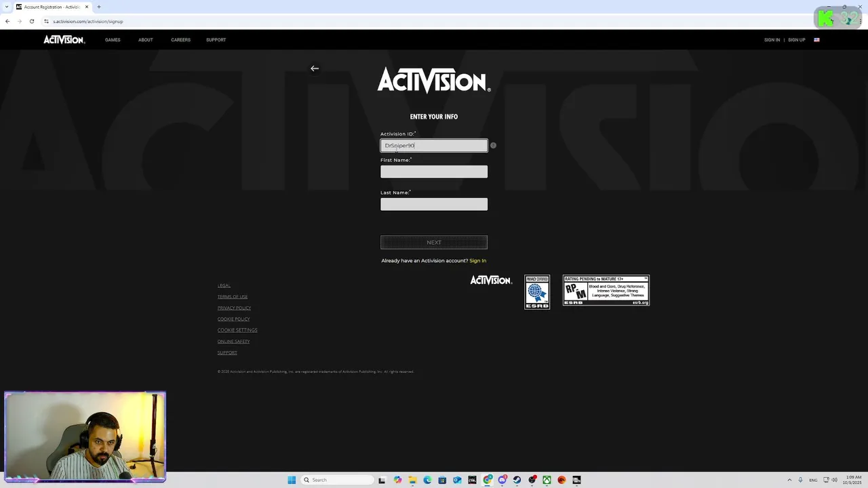Viewport: 868px width, 488px height.
Task: Open Outlook from the taskbar
Action: [x=457, y=480]
